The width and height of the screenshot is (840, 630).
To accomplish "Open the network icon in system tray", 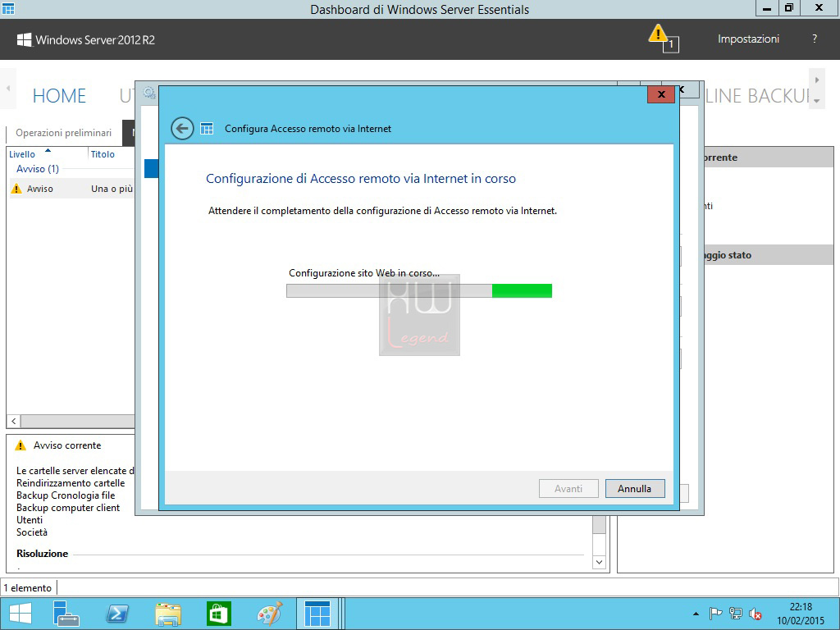I will point(736,614).
